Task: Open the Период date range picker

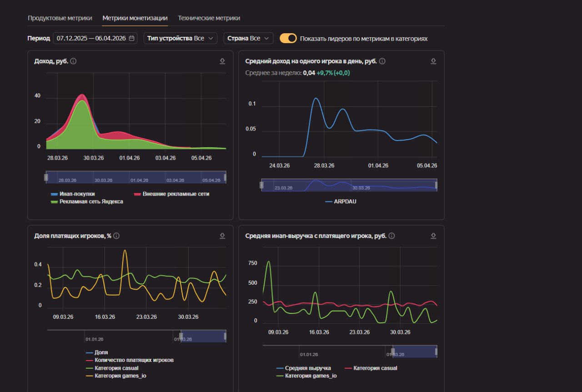Action: click(95, 38)
